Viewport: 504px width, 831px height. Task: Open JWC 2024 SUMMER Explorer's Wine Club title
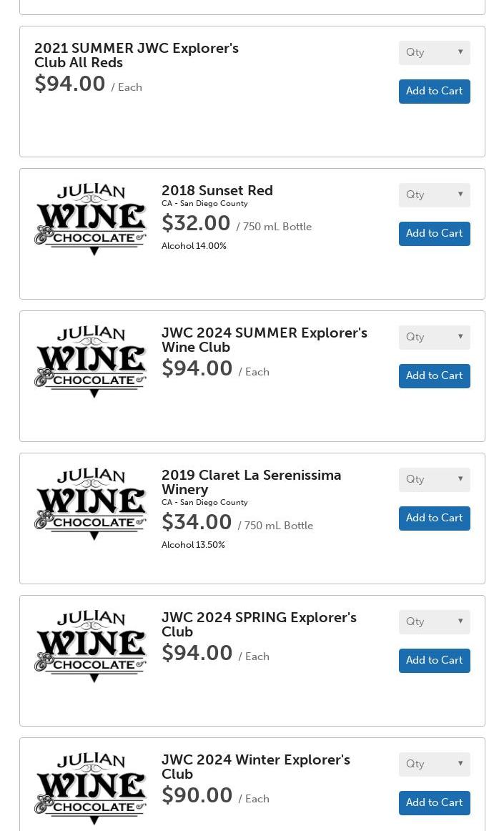[264, 340]
